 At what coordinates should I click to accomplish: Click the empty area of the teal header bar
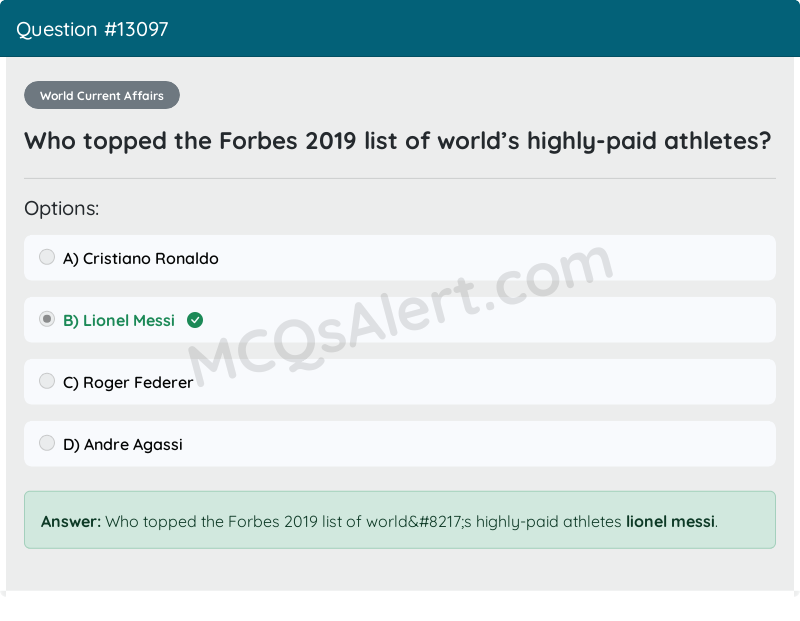(x=500, y=29)
